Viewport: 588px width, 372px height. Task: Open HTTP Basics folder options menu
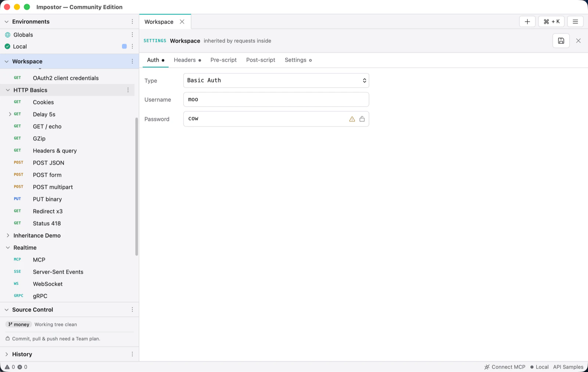point(128,90)
